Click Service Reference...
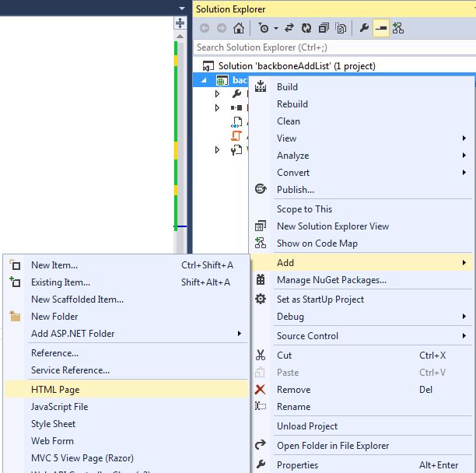Image resolution: width=476 pixels, height=473 pixels. coord(127,370)
